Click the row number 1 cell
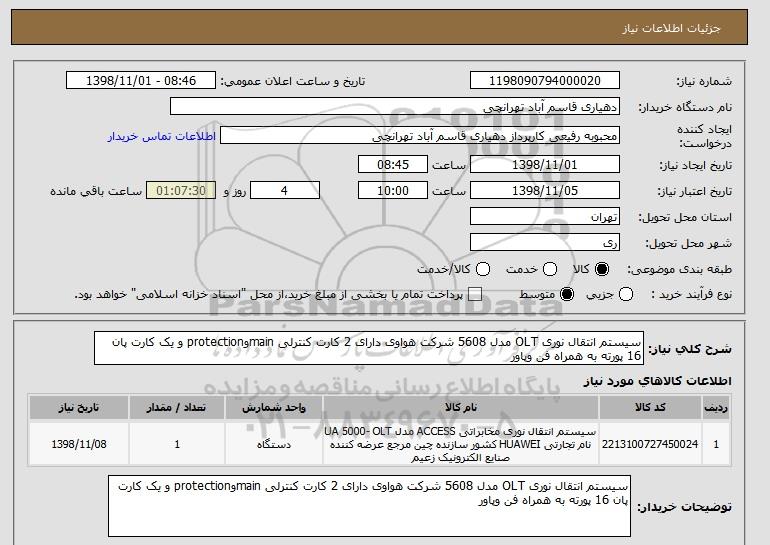Viewport: 770px width, 545px height. (716, 444)
